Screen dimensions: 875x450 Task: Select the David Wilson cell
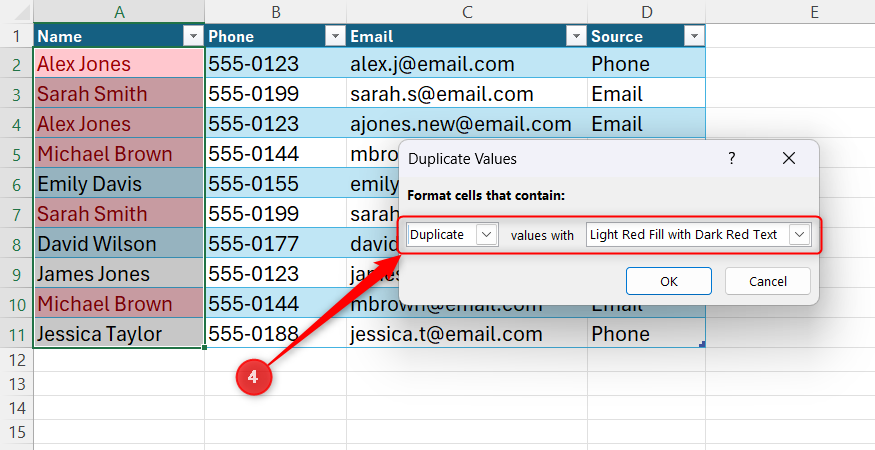pyautogui.click(x=119, y=243)
